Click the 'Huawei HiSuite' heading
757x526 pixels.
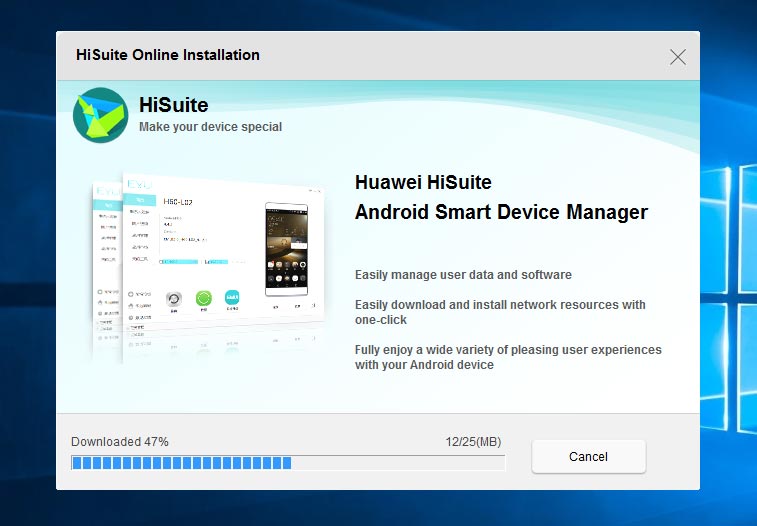(x=423, y=182)
